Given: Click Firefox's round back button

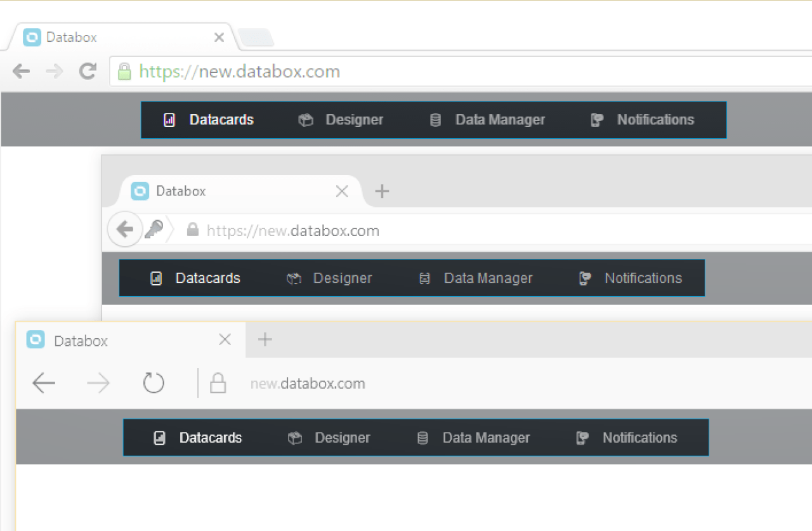Looking at the screenshot, I should pos(124,229).
